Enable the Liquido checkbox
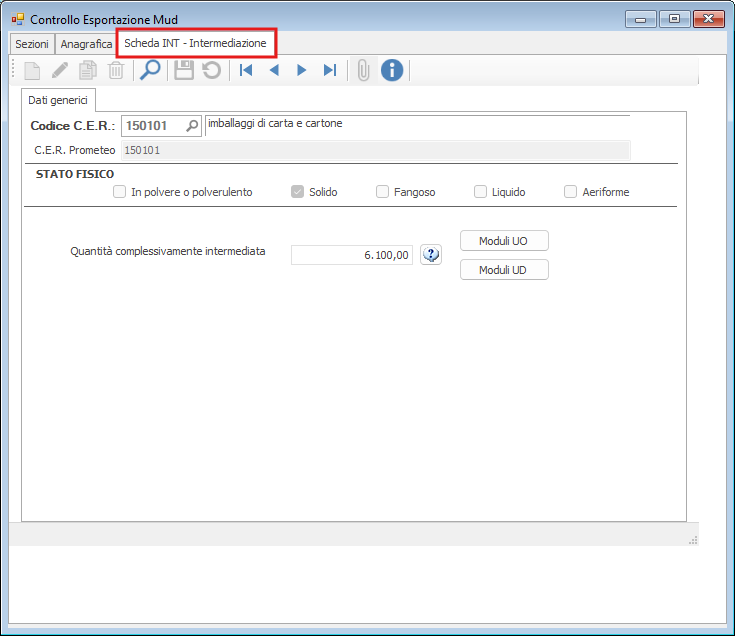The height and width of the screenshot is (636, 735). click(480, 192)
